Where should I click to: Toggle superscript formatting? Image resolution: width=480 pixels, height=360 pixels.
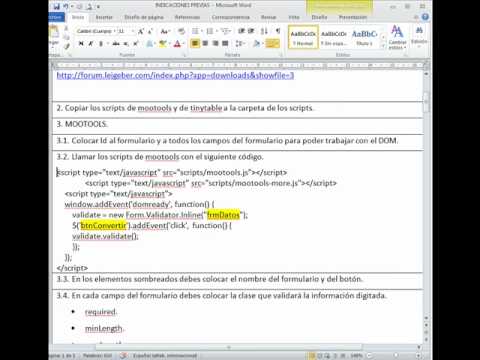click(x=136, y=43)
